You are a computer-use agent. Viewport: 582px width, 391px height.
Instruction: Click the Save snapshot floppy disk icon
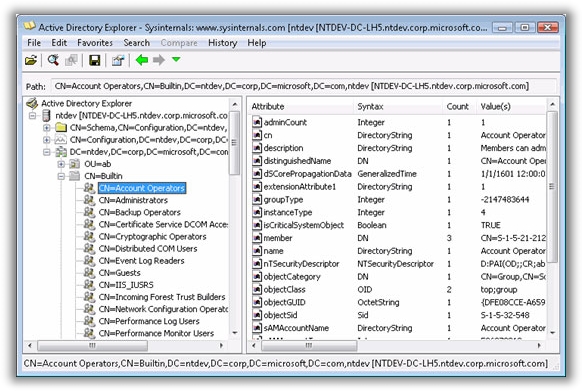(95, 60)
